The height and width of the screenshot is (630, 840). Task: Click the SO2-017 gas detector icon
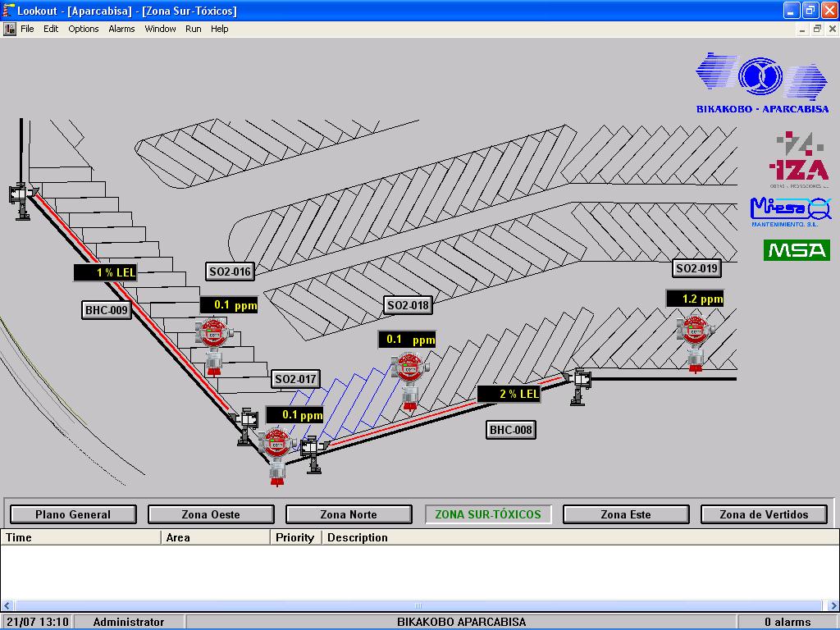point(277,456)
